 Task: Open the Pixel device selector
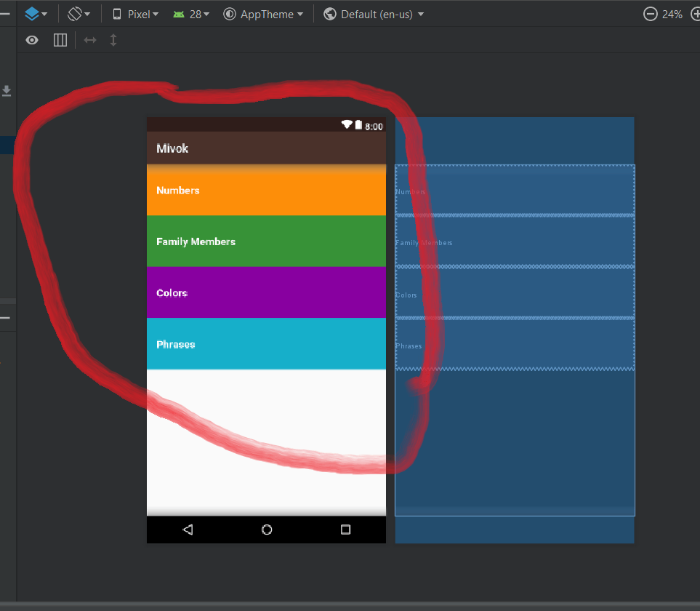coord(135,14)
